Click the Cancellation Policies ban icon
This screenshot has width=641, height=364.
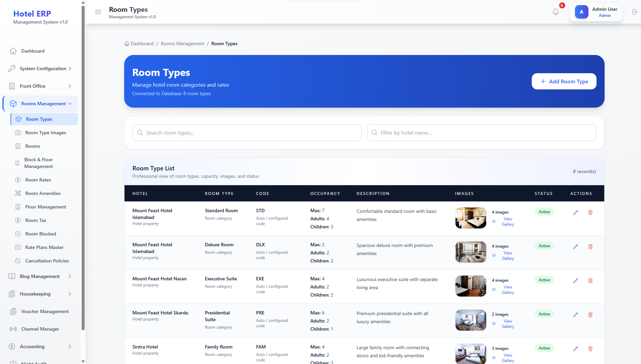coord(18,261)
